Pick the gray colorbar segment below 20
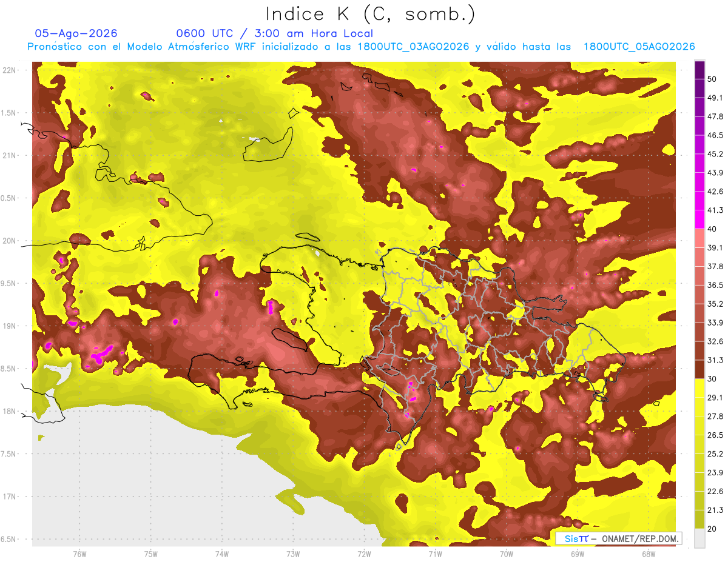This screenshot has width=728, height=562. [699, 538]
